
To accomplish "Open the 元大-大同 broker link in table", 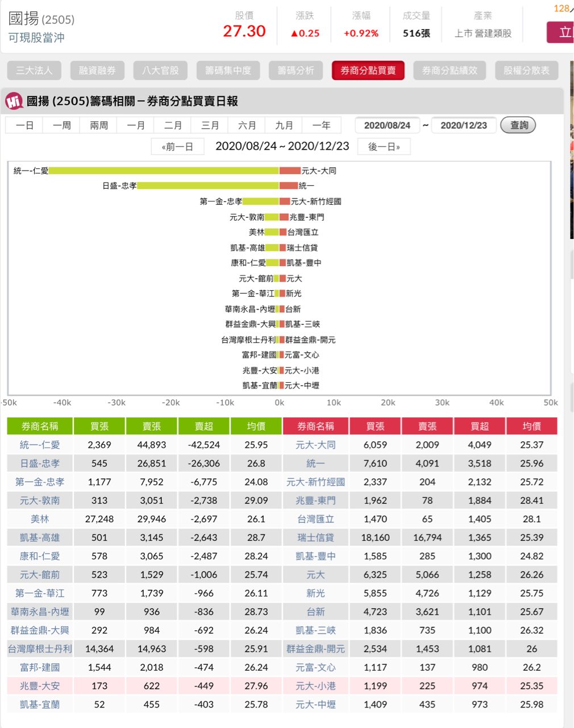I will tap(315, 445).
